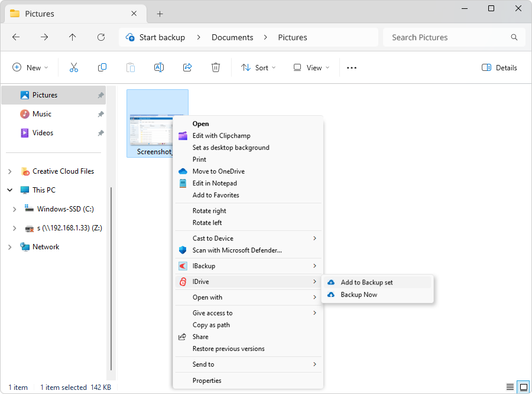The image size is (532, 394).
Task: Click the Search Pictures input field
Action: coord(446,37)
